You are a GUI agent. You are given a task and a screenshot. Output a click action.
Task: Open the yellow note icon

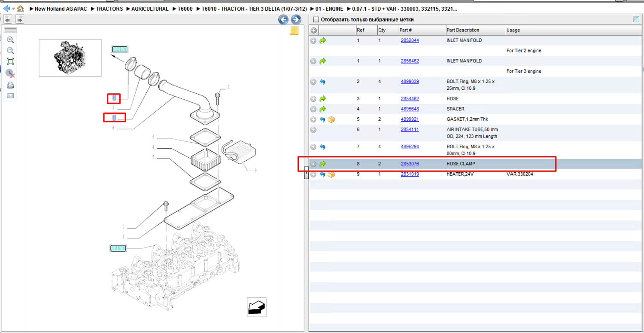(294, 31)
